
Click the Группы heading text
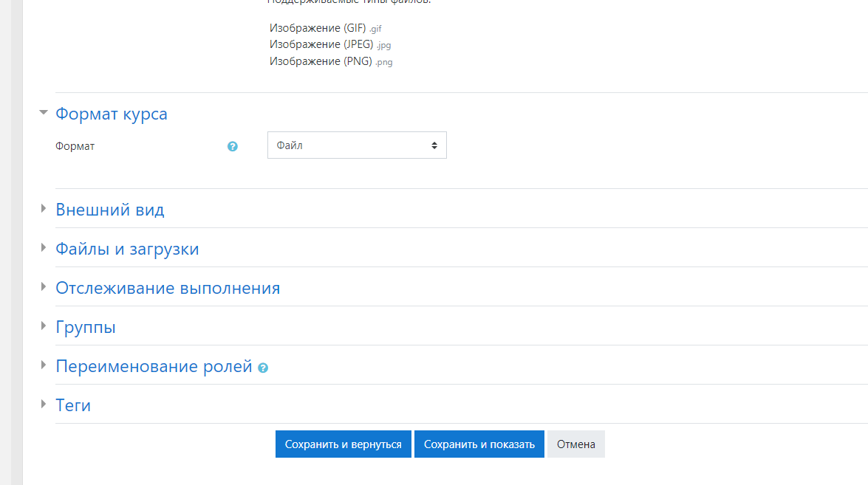click(x=86, y=328)
